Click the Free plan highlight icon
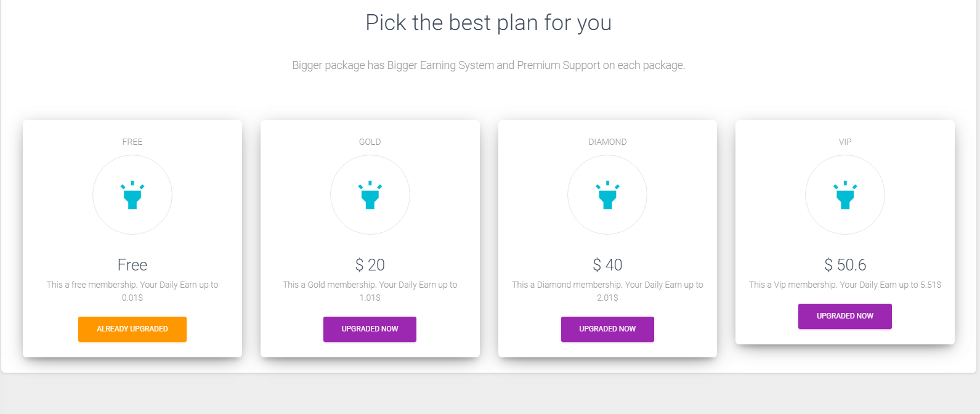Viewport: 980px width, 414px height. pyautogui.click(x=132, y=195)
